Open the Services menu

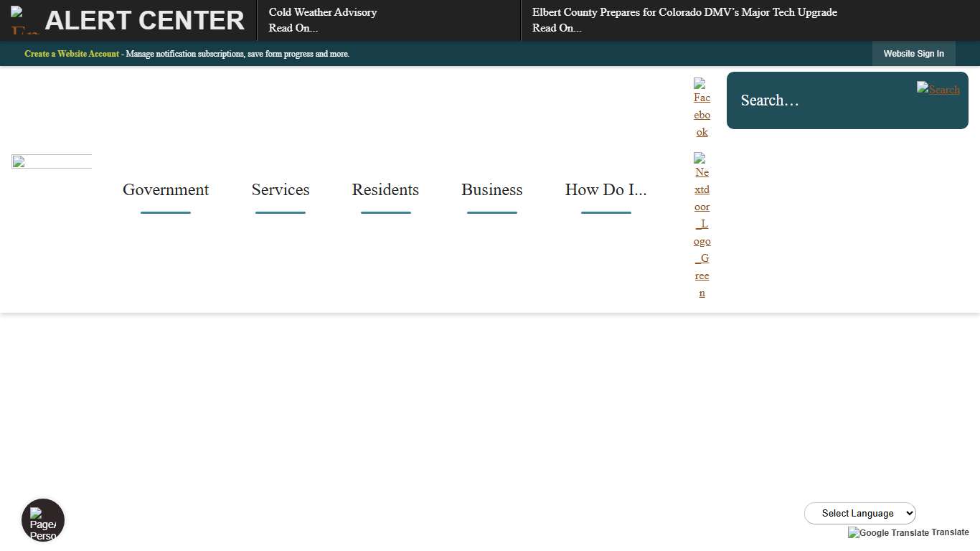tap(280, 189)
